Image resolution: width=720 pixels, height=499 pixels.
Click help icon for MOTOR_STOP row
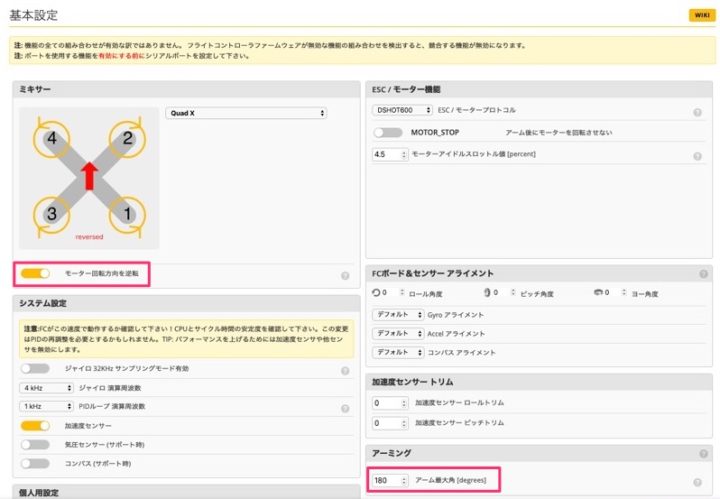(x=701, y=132)
